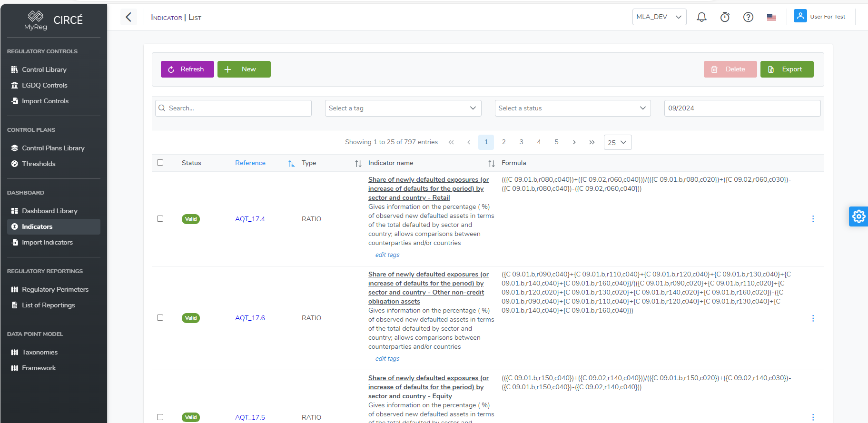Open Import Indicators in sidebar

click(54, 242)
